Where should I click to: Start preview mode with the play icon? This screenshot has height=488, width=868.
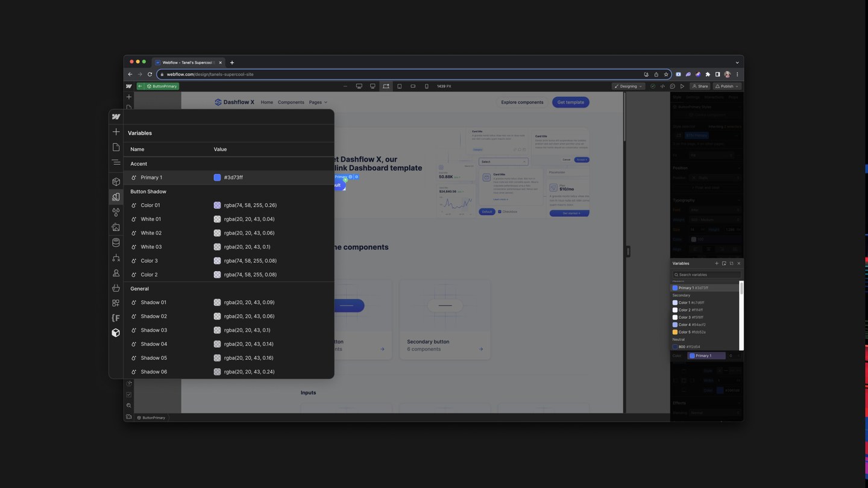[x=682, y=86]
